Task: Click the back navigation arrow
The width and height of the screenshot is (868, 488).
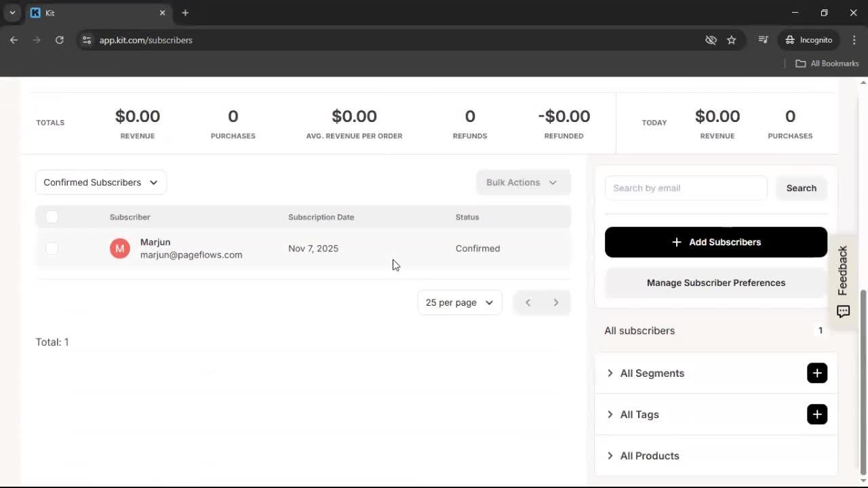Action: point(14,40)
